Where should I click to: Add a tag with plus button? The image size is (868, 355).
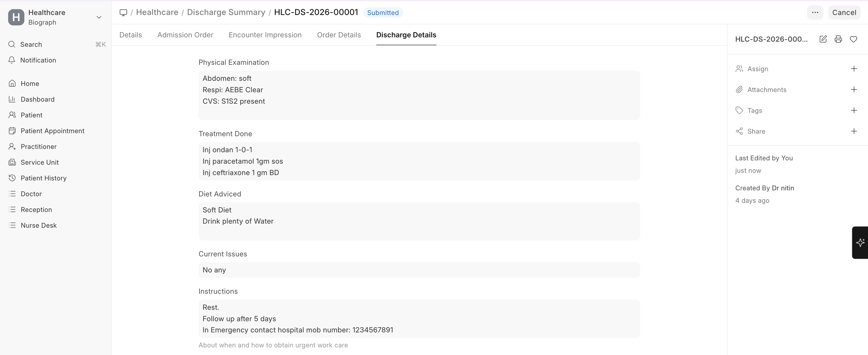(x=854, y=111)
